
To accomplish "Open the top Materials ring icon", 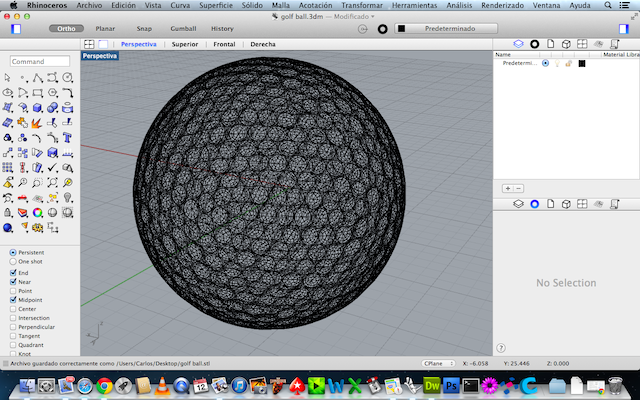I will tap(534, 44).
